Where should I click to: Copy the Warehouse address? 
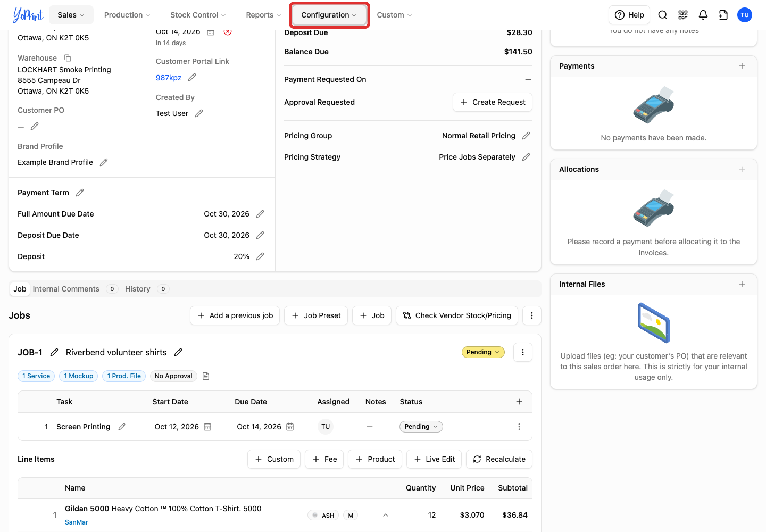pos(68,58)
